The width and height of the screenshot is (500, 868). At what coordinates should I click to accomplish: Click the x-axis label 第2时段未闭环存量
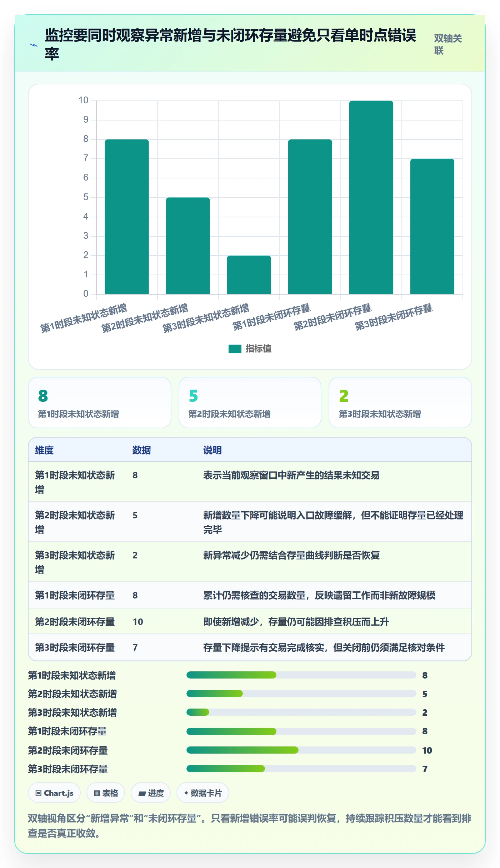333,317
